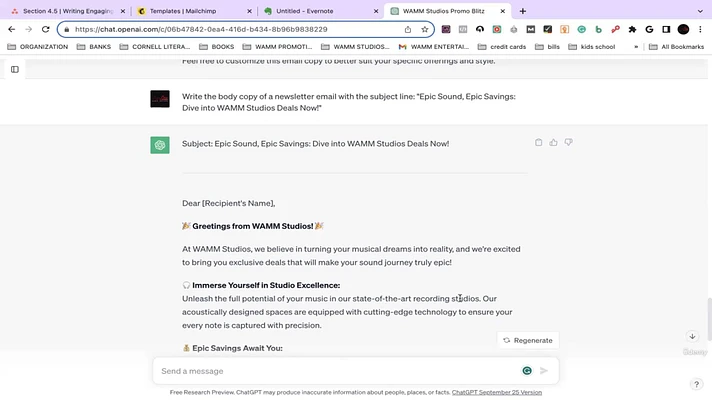Click the share page icon in address bar
The image size is (712, 400).
[x=408, y=30]
